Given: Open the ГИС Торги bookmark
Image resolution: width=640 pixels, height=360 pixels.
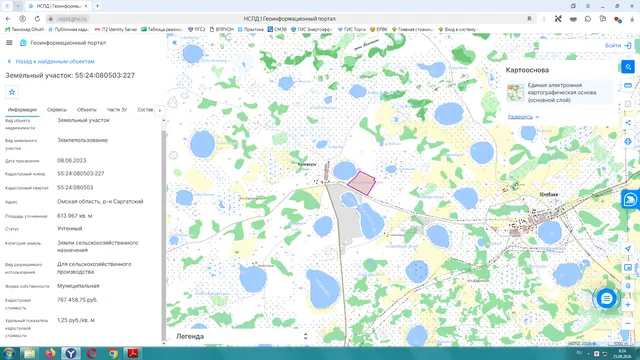Looking at the screenshot, I should click(352, 29).
